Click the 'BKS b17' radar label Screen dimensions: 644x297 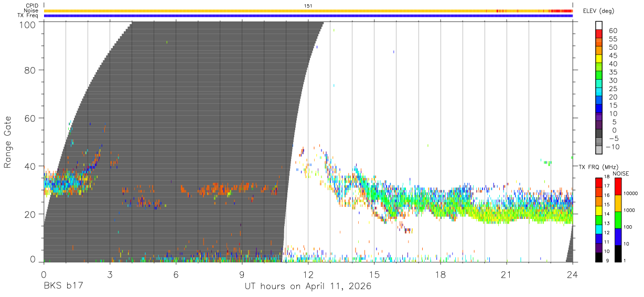(x=63, y=286)
